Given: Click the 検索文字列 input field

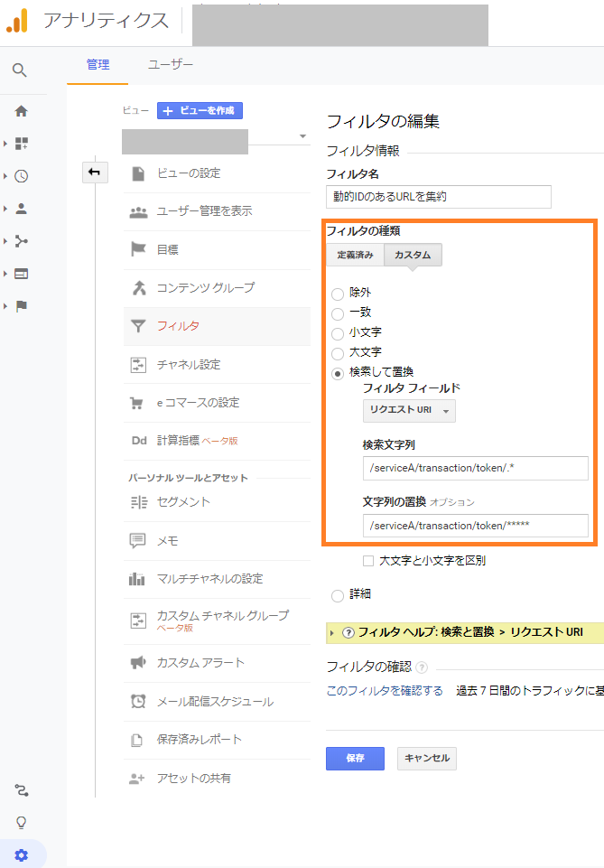Looking at the screenshot, I should pyautogui.click(x=474, y=468).
